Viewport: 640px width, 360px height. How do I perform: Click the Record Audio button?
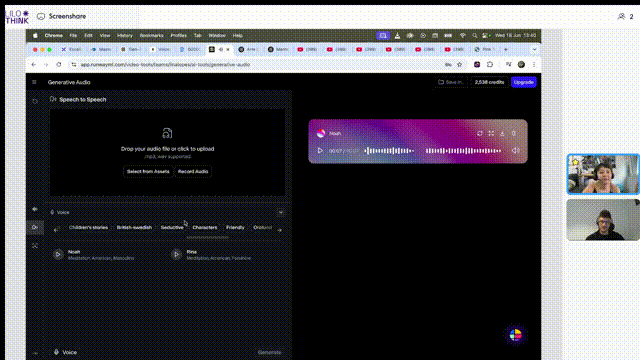pyautogui.click(x=193, y=171)
